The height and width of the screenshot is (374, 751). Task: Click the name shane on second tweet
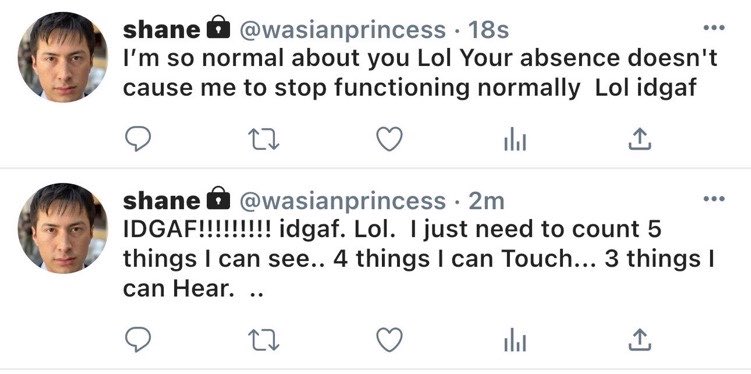(x=161, y=202)
